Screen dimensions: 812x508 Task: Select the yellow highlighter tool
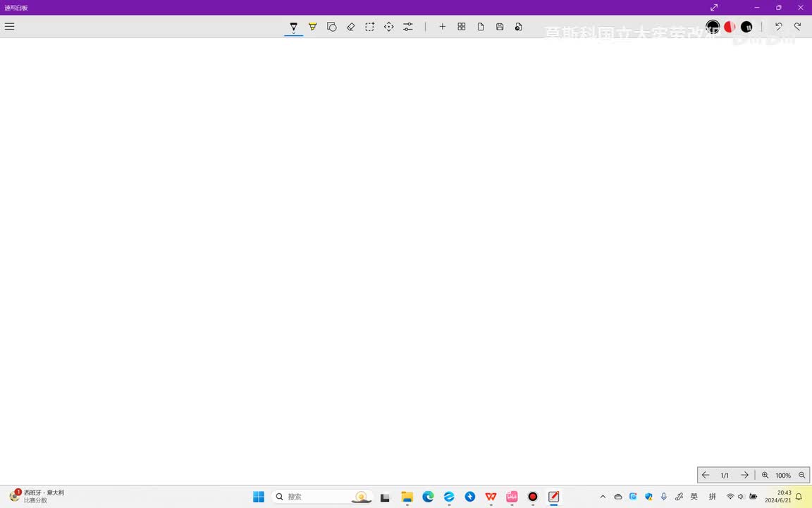(313, 26)
